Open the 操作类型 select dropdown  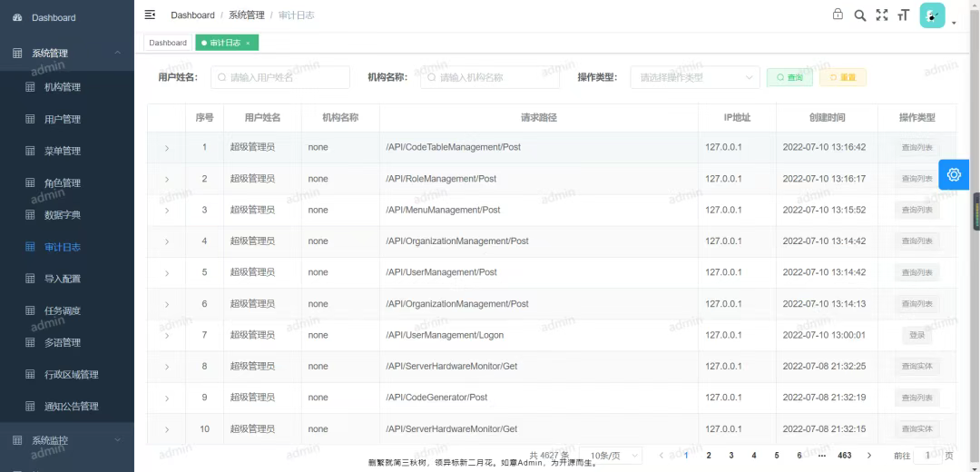[x=695, y=77]
